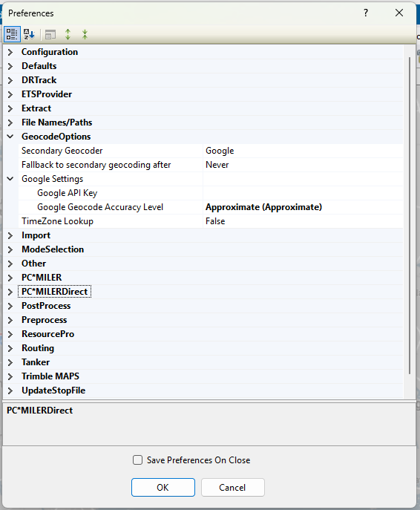The height and width of the screenshot is (510, 420).
Task: Collapse the Google Settings group chevron
Action: click(10, 179)
